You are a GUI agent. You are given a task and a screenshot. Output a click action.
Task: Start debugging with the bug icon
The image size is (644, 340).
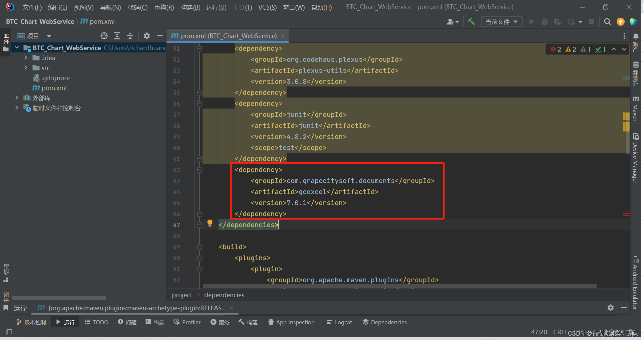(x=545, y=22)
